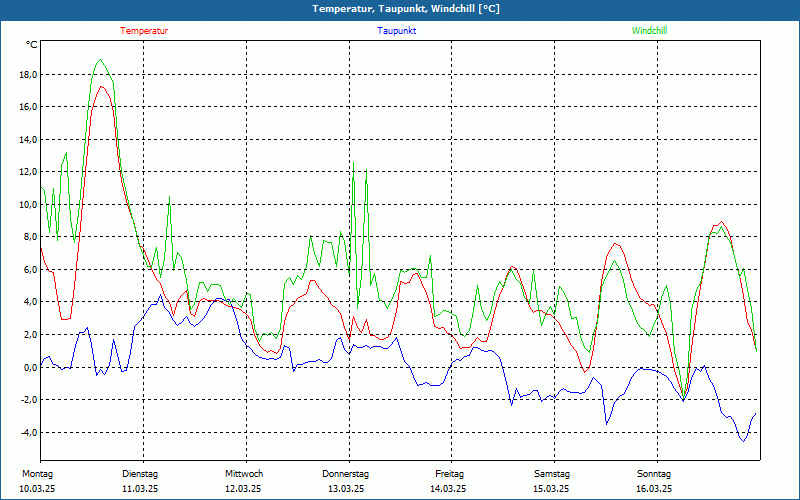The width and height of the screenshot is (800, 500).
Task: Click the date 16.03.25
Action: (654, 489)
